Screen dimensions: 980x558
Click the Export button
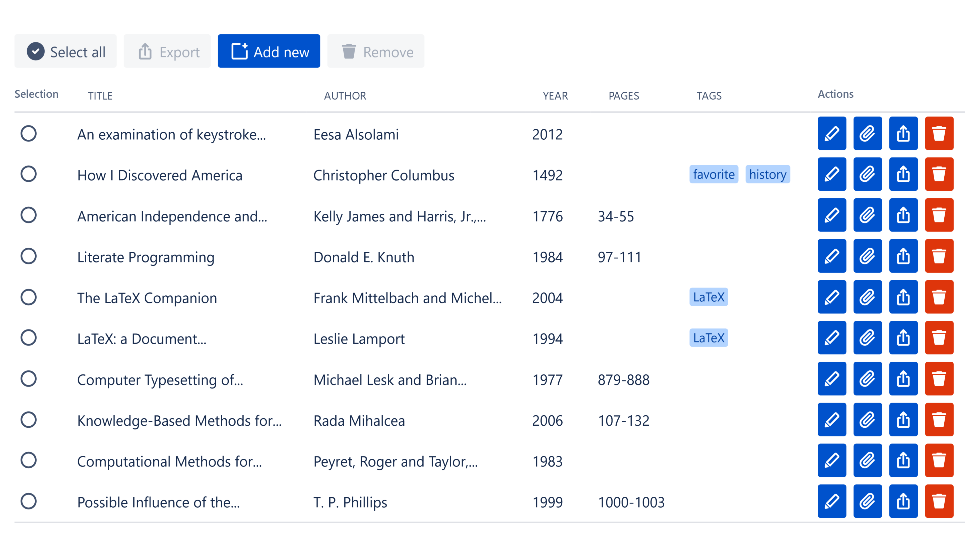coord(167,51)
